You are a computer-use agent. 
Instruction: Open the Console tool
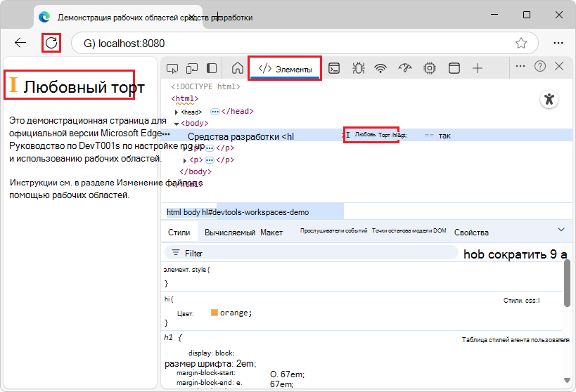click(334, 68)
